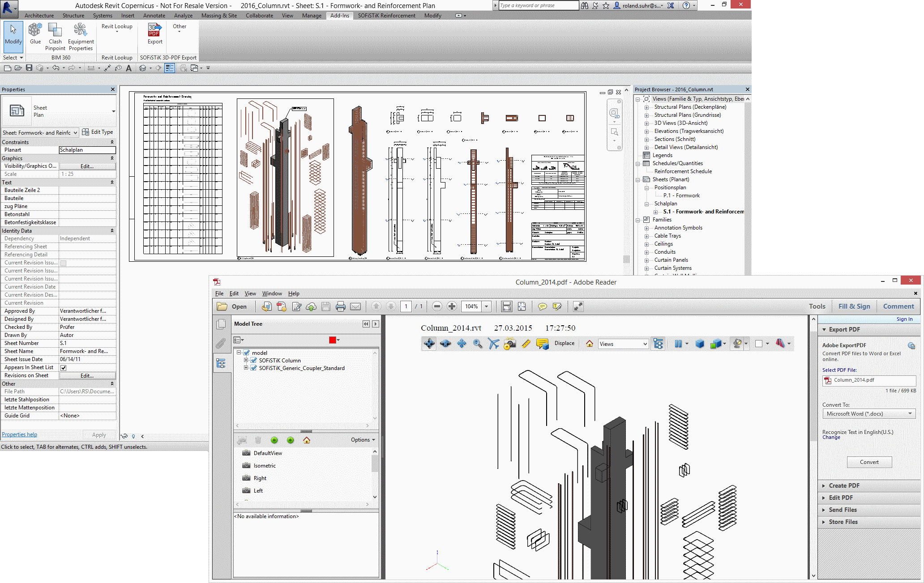Click the zoom in plus button in Adobe Reader

[452, 306]
